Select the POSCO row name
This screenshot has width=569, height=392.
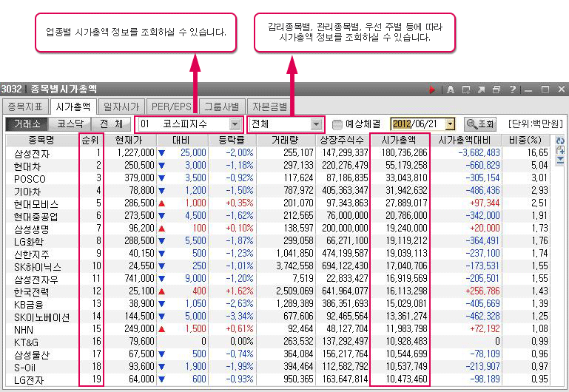30,179
